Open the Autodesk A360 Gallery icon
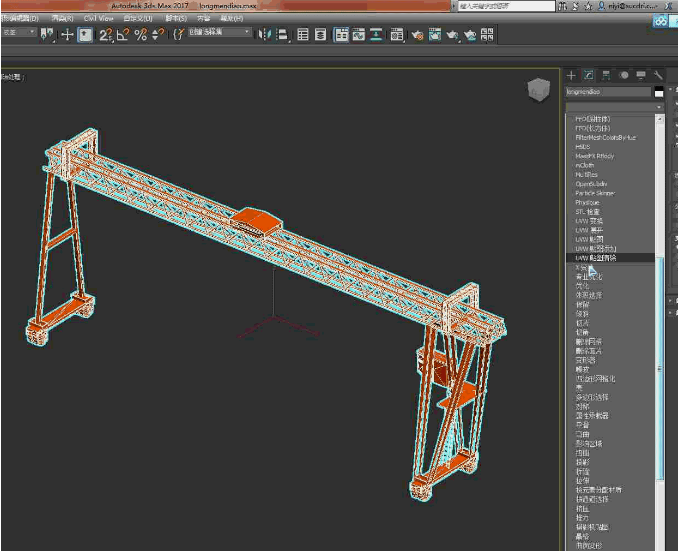 coord(487,35)
